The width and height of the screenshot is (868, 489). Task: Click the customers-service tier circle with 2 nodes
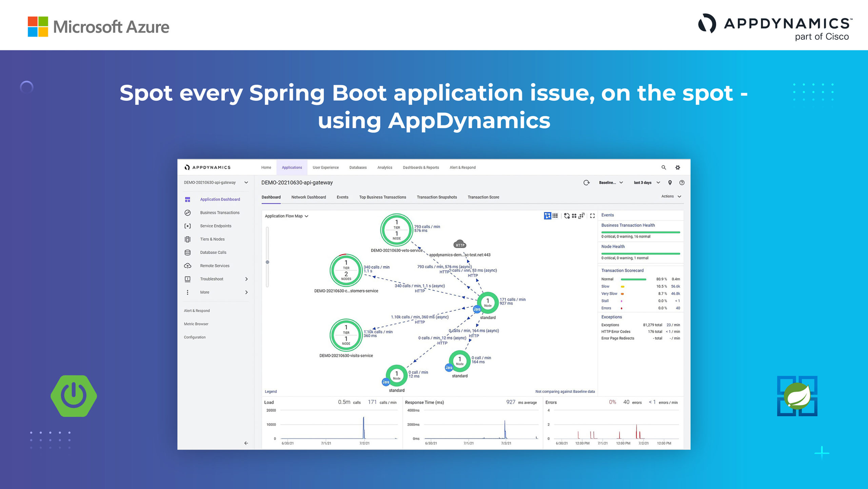click(346, 270)
